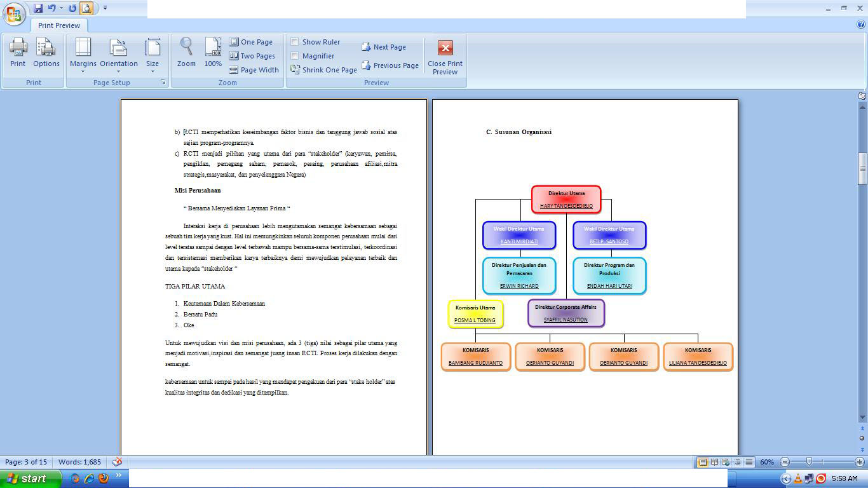Image resolution: width=868 pixels, height=488 pixels.
Task: Save the document from Quick Access toolbar
Action: click(38, 8)
